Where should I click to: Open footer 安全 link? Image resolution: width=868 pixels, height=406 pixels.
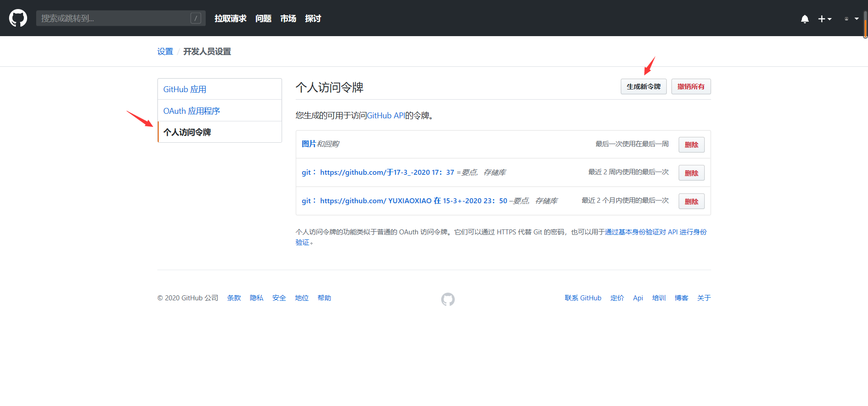tap(279, 298)
